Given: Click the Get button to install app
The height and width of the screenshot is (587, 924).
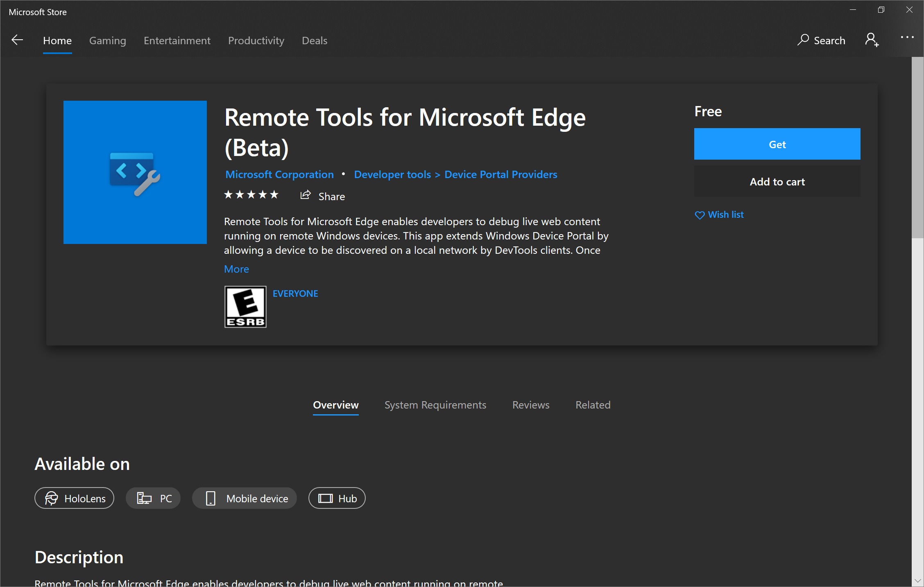Looking at the screenshot, I should [777, 143].
